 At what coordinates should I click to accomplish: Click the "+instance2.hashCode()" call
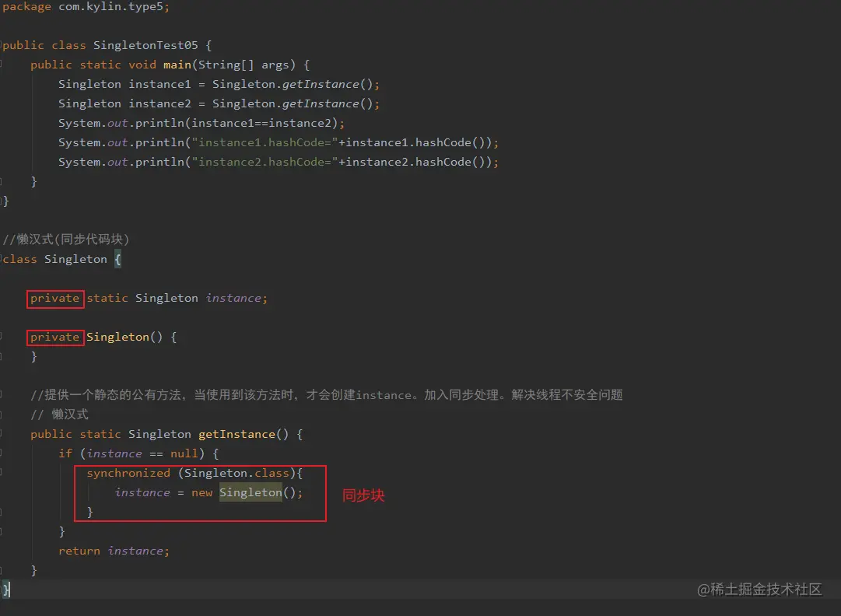coord(412,162)
